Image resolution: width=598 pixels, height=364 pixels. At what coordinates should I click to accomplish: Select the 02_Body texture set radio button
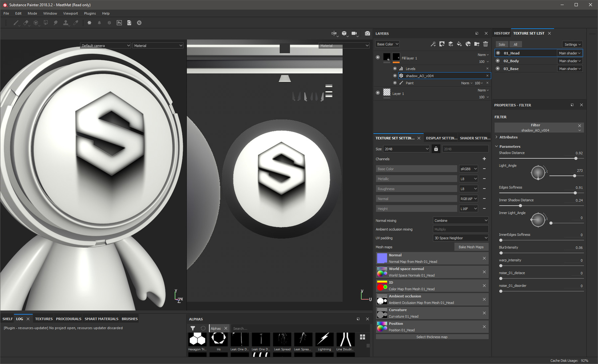tap(498, 61)
